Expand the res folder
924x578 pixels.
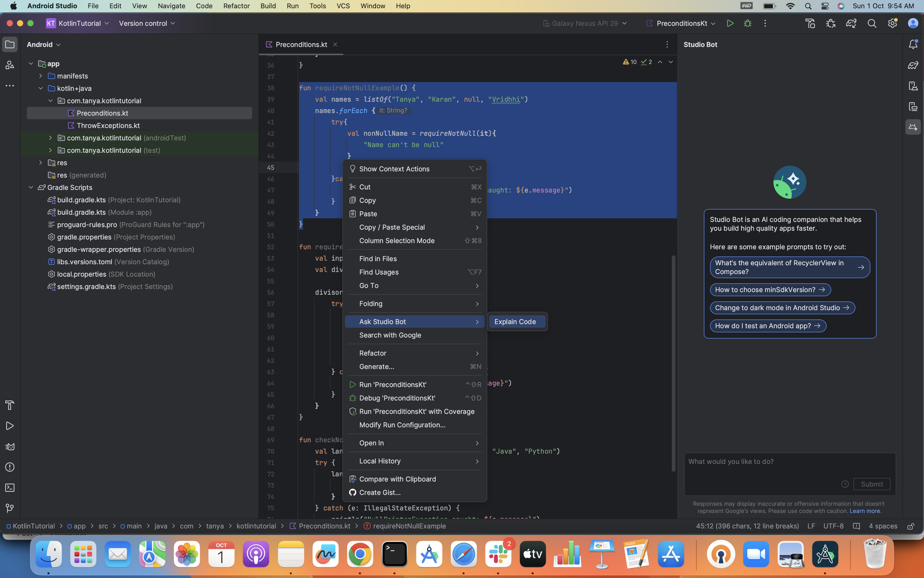coord(40,163)
